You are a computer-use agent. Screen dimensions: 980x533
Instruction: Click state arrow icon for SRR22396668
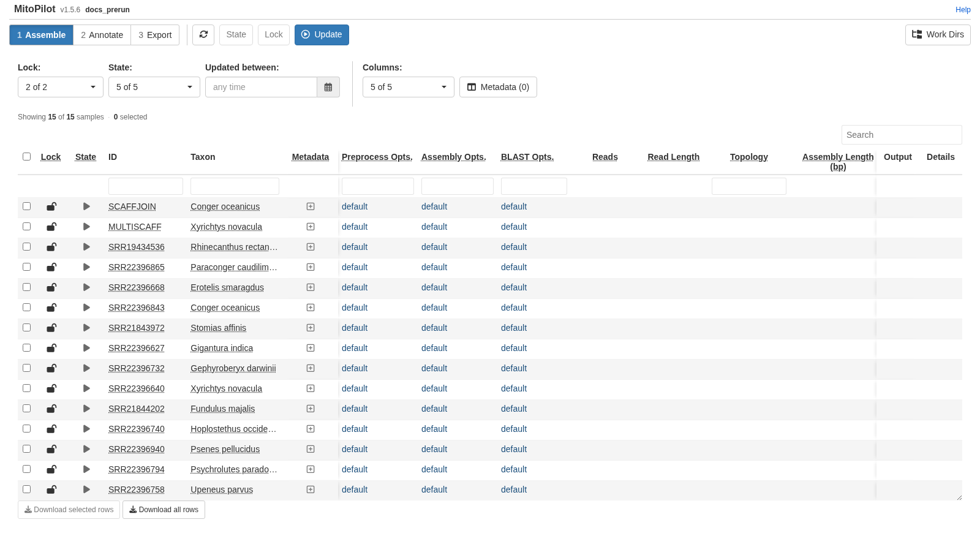[x=86, y=287]
